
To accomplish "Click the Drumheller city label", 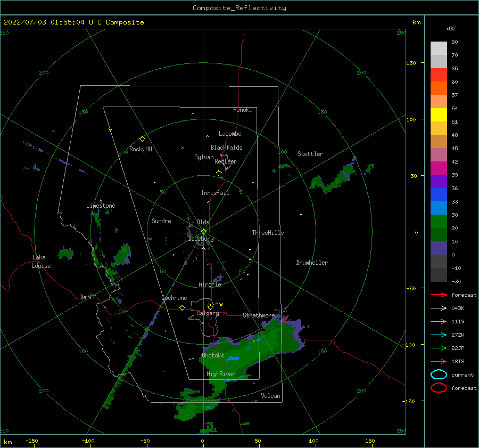I will pos(312,263).
